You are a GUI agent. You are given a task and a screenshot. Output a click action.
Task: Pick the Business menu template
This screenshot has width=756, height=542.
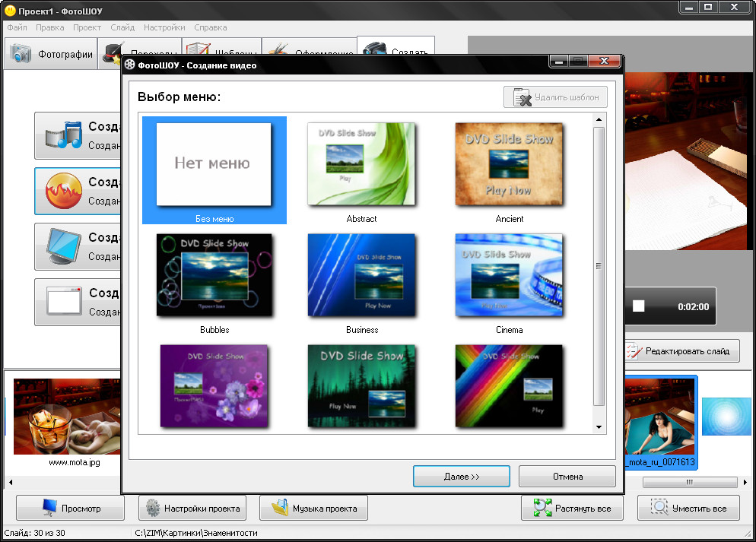[x=361, y=284]
